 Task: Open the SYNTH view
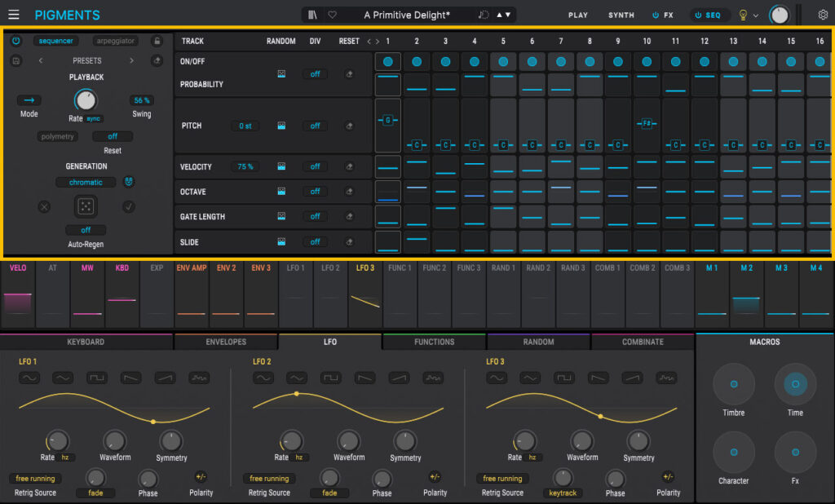pyautogui.click(x=621, y=15)
